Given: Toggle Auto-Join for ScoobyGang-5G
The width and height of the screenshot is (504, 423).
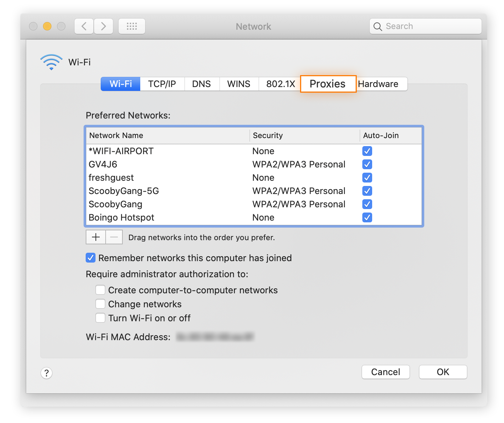Looking at the screenshot, I should pyautogui.click(x=367, y=191).
